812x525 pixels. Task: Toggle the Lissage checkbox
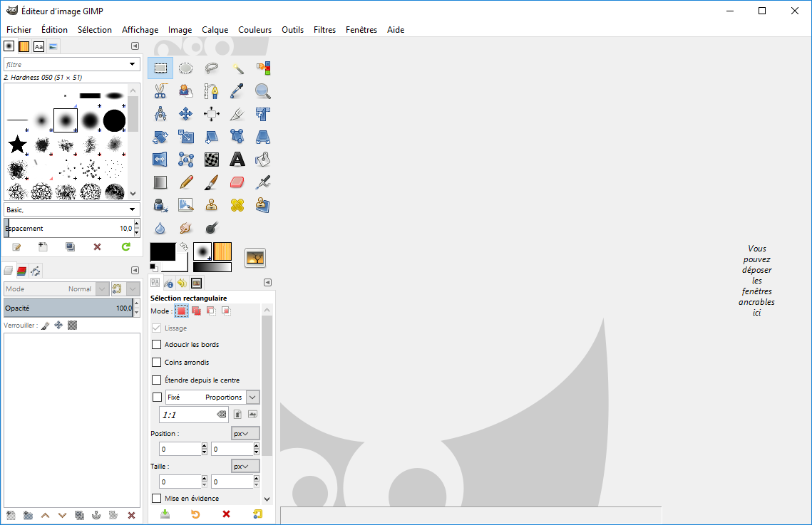[156, 328]
